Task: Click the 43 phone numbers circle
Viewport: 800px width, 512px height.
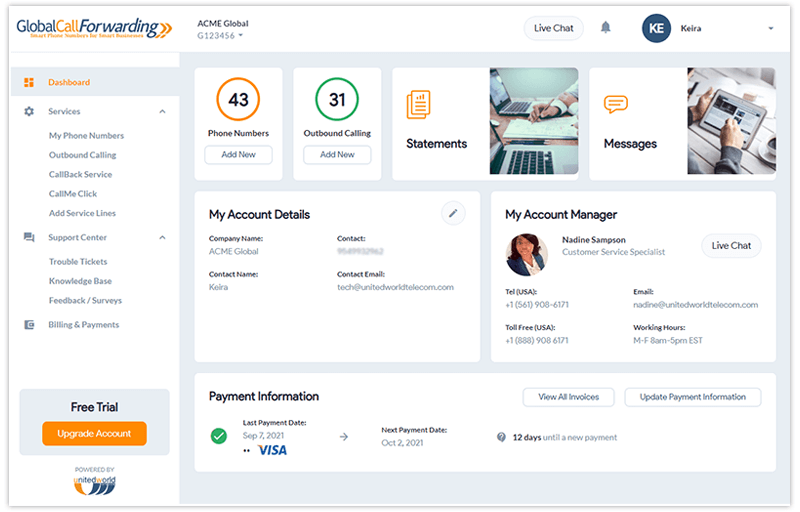Action: [238, 99]
